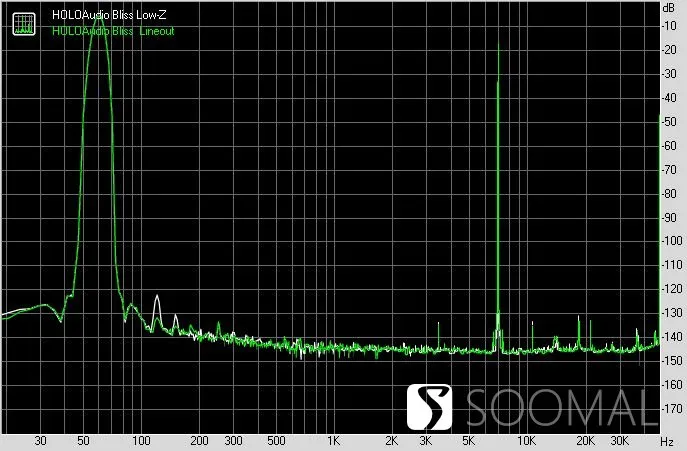Click the dB axis unit label

(x=669, y=7)
